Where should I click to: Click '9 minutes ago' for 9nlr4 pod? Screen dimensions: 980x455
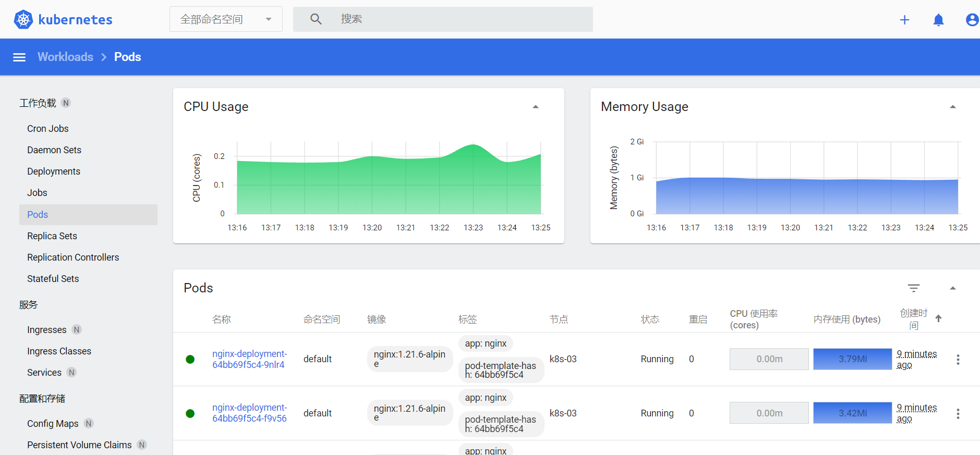[x=916, y=359]
